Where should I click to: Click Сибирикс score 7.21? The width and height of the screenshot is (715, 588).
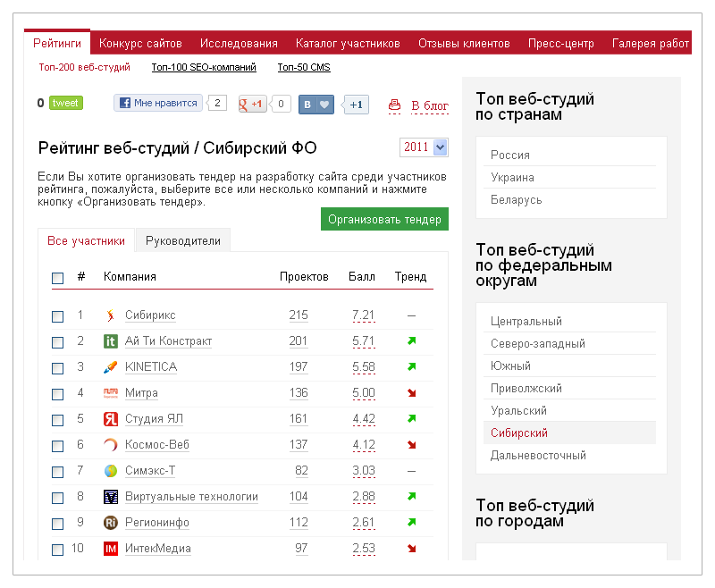[364, 315]
